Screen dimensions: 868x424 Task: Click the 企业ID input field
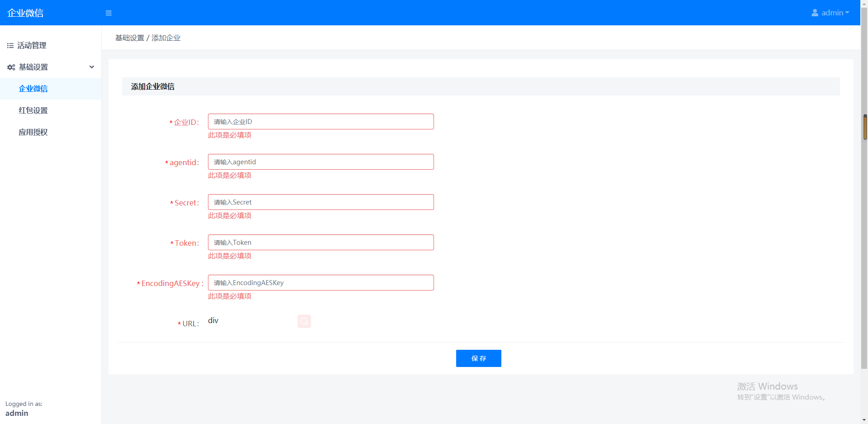coord(321,121)
